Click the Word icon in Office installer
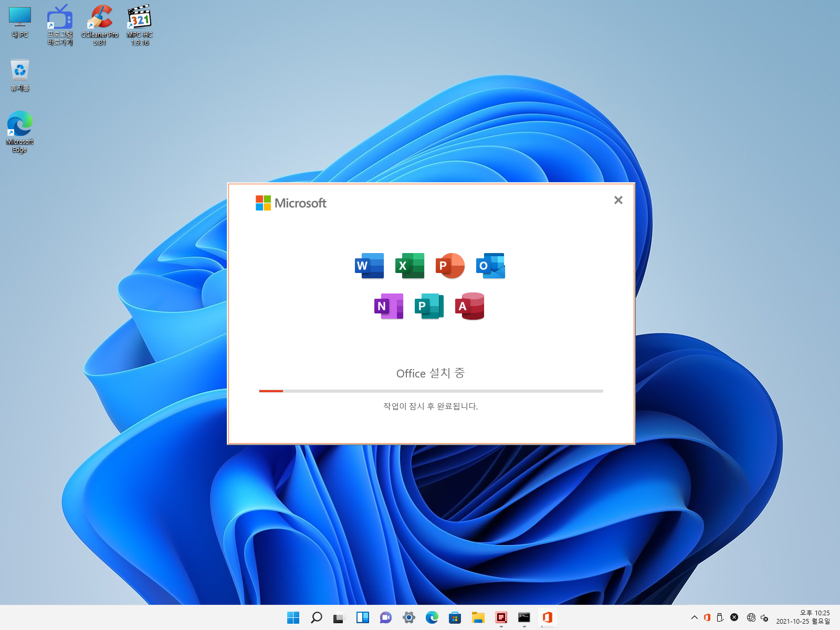Screen dimensions: 840x630 coord(369,266)
